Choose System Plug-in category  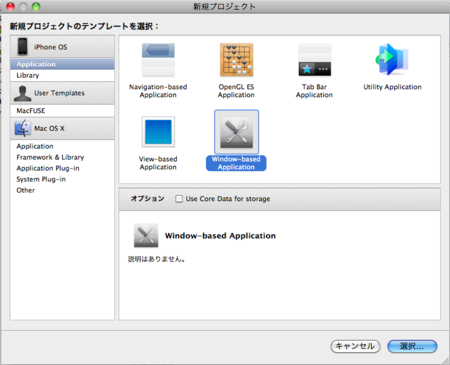[x=62, y=179]
